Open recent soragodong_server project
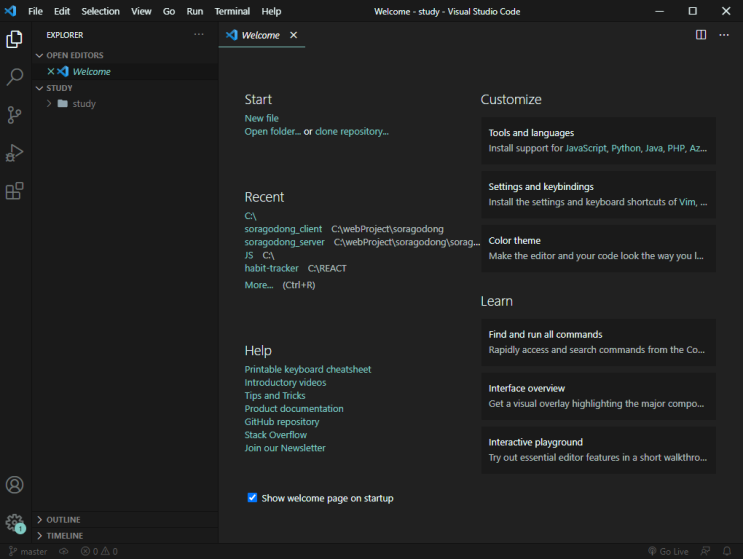 tap(284, 242)
